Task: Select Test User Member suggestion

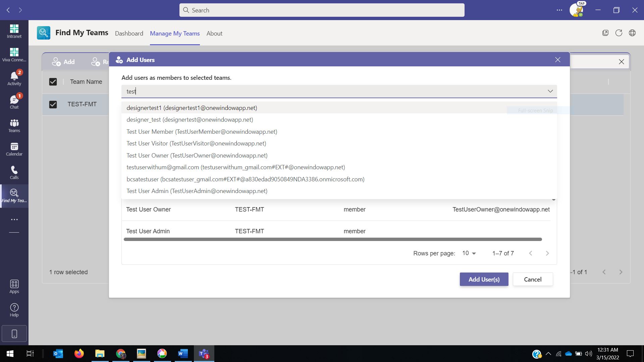Action: click(x=339, y=132)
